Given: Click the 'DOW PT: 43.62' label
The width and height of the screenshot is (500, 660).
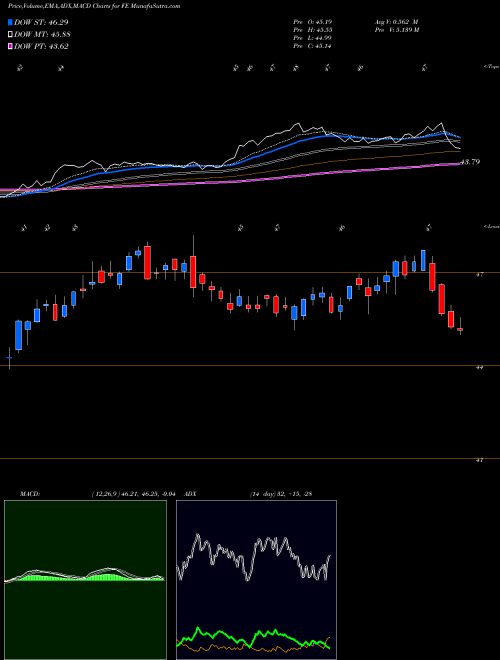Looking at the screenshot, I should [x=41, y=46].
